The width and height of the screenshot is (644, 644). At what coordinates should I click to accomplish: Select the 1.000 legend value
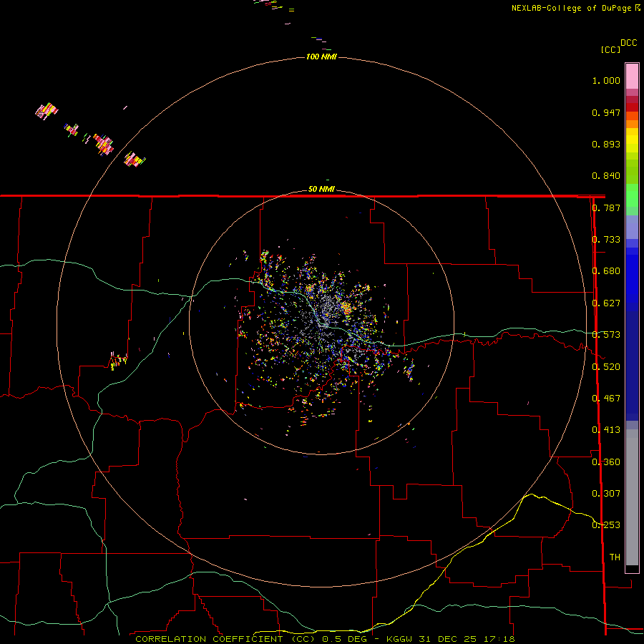click(606, 80)
